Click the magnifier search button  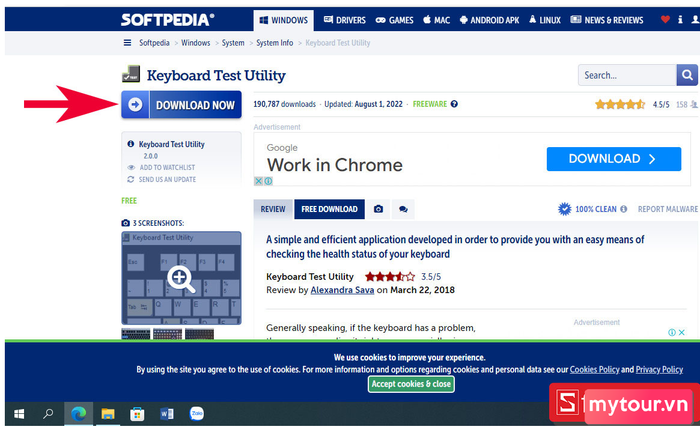687,75
